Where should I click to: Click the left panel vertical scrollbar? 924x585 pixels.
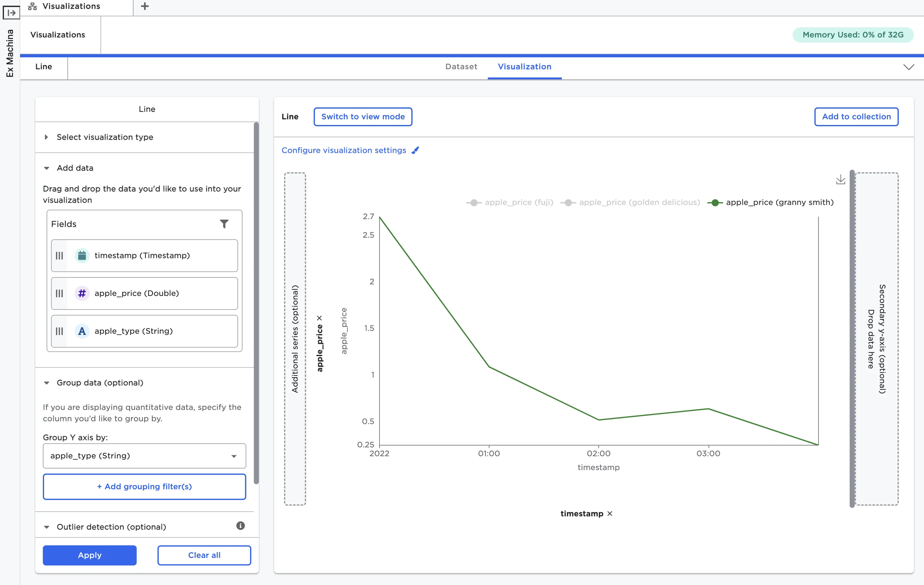[256, 303]
